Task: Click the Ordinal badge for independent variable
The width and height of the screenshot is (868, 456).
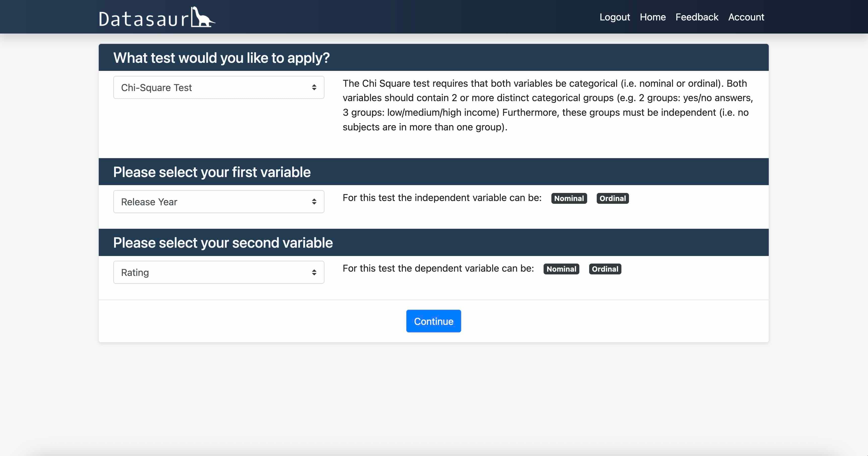Action: (613, 198)
